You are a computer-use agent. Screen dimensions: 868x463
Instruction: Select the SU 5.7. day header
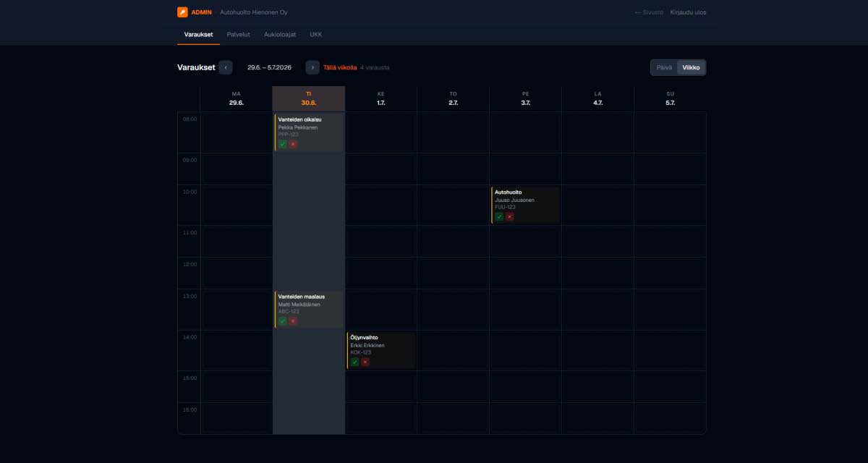click(671, 99)
